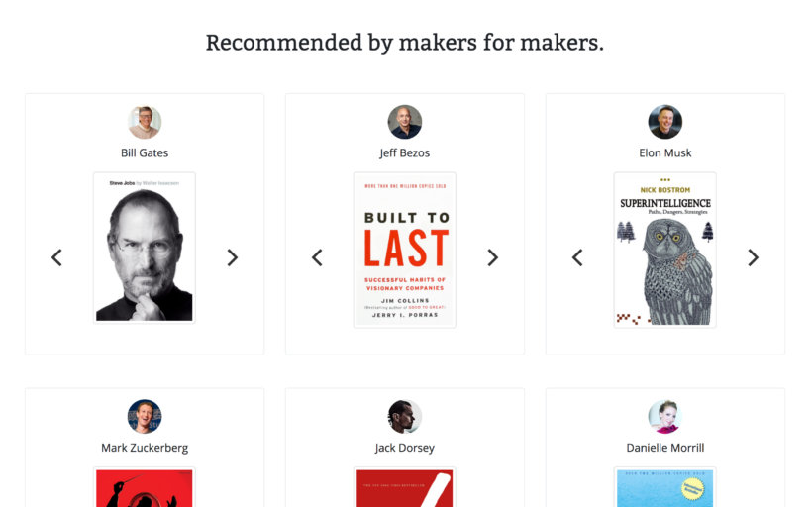Open Bill Gates profile avatar
The width and height of the screenshot is (812, 507).
pyautogui.click(x=145, y=122)
